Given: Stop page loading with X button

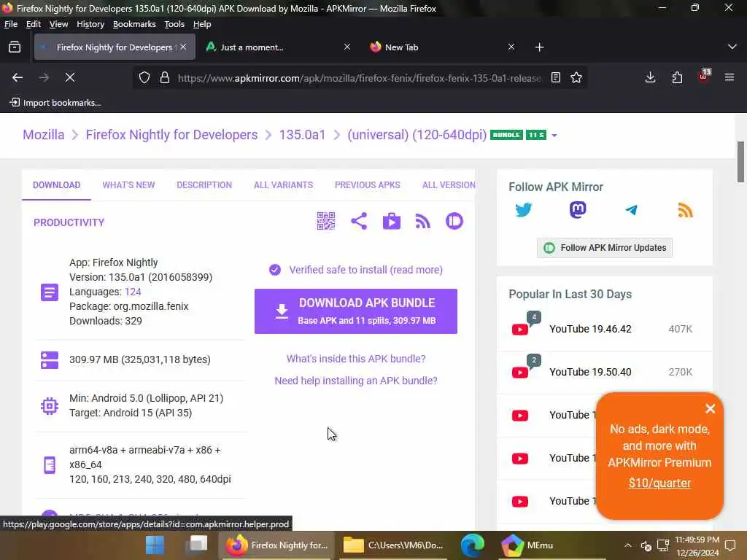Looking at the screenshot, I should point(70,77).
